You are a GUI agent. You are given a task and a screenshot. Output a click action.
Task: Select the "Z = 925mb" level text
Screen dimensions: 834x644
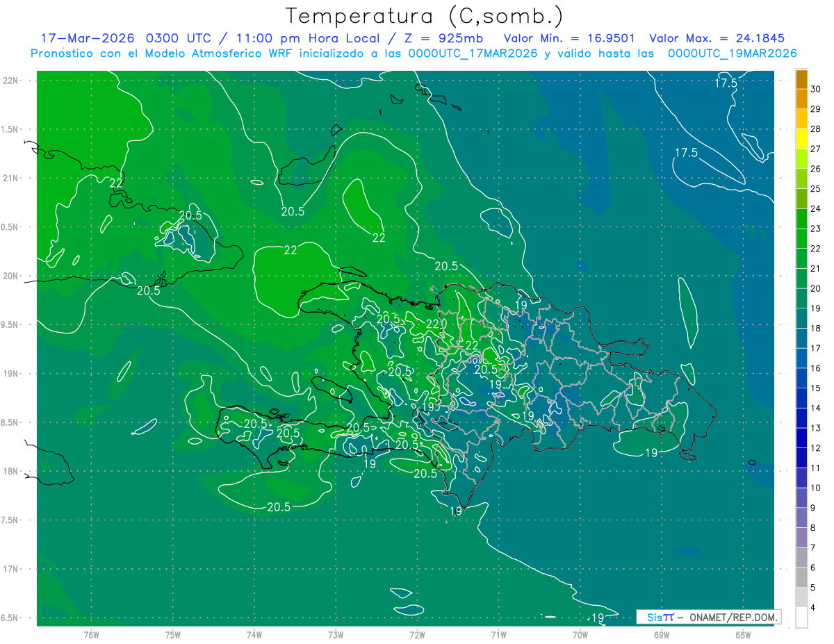click(443, 38)
